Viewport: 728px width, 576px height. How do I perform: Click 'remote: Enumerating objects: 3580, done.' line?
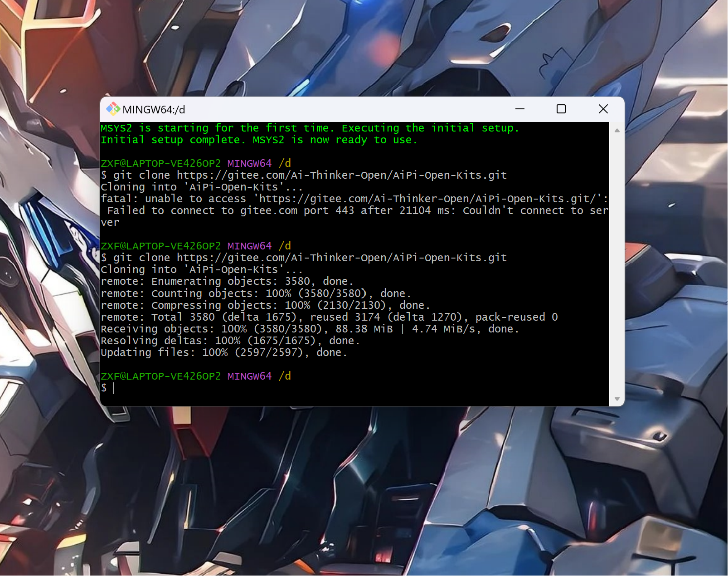coord(227,282)
